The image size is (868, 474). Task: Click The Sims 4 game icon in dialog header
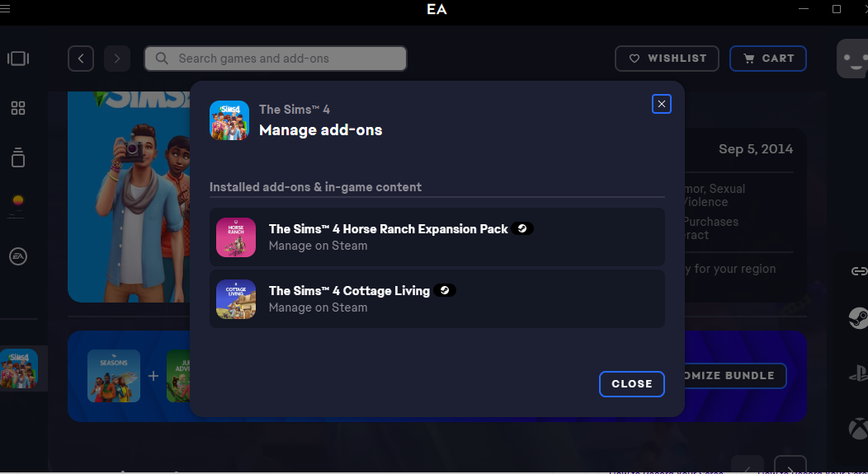pos(229,120)
